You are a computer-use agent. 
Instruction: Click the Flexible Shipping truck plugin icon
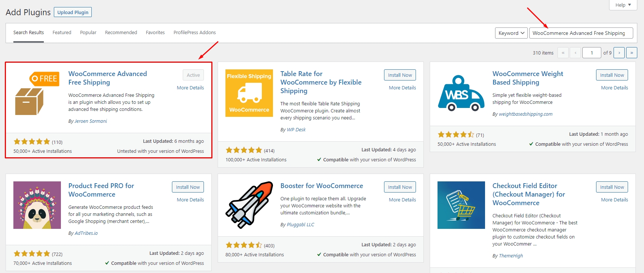point(249,93)
